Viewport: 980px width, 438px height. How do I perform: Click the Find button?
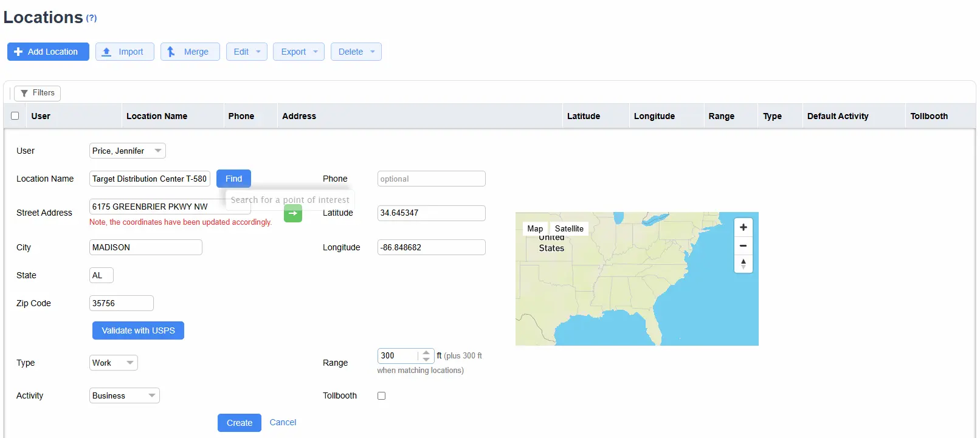[233, 179]
